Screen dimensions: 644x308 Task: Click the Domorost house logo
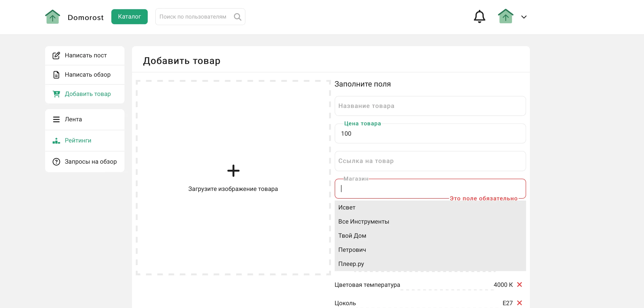coord(53,17)
